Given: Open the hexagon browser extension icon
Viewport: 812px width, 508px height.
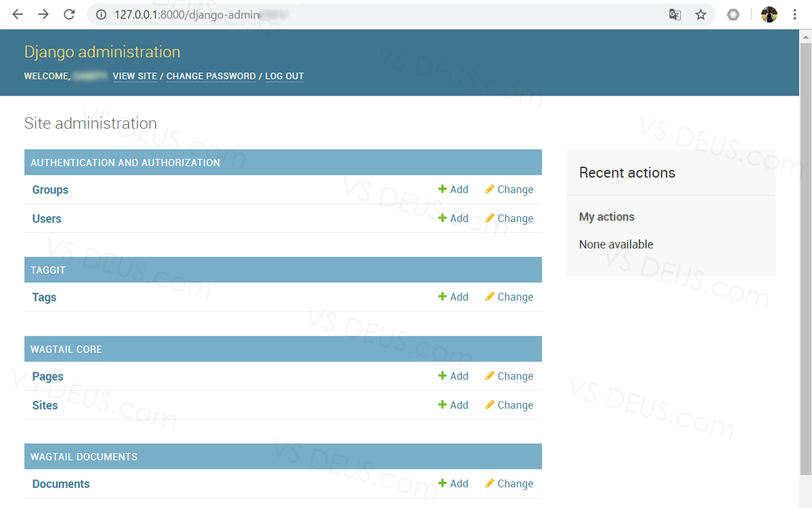Looking at the screenshot, I should coord(734,14).
